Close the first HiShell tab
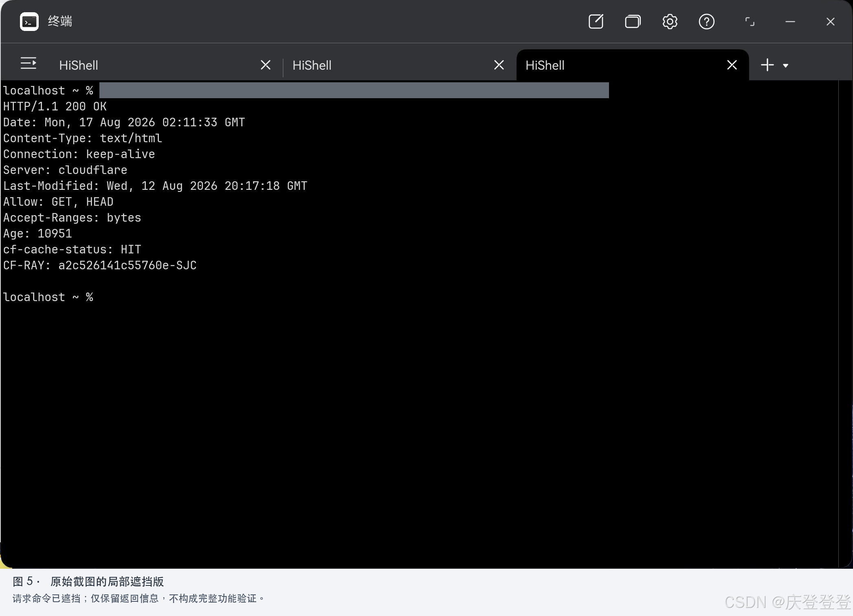Screen dimensions: 853x616 [266, 65]
